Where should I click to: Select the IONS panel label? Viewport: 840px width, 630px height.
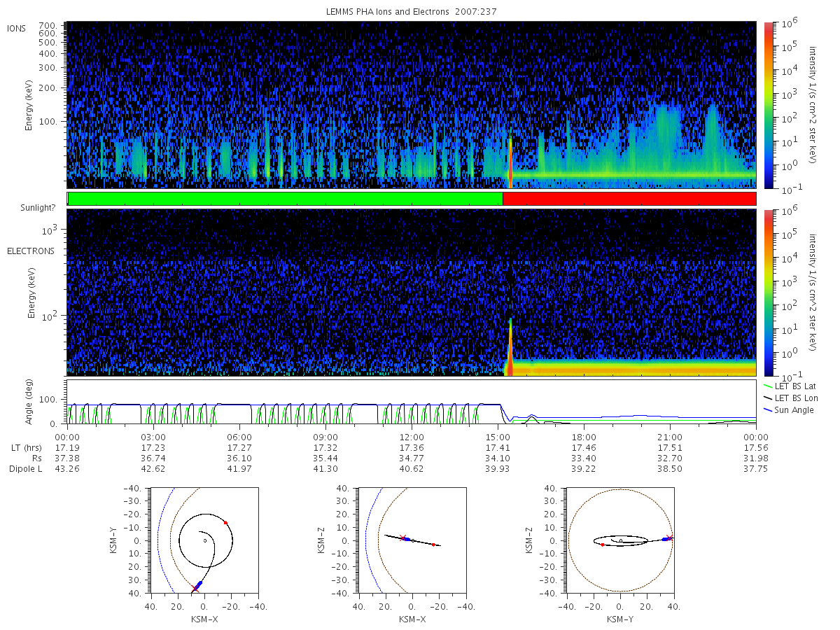point(17,28)
